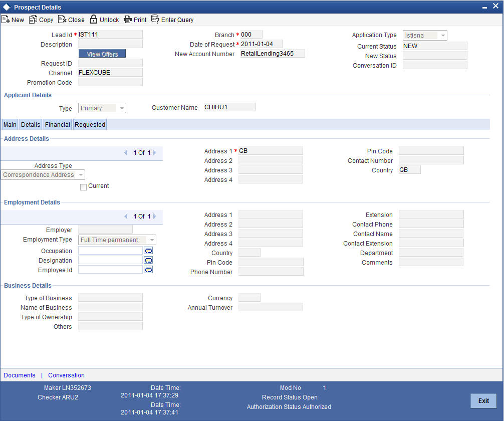Click the Department field
Viewport: 504px width, 421px height.
tap(431, 253)
